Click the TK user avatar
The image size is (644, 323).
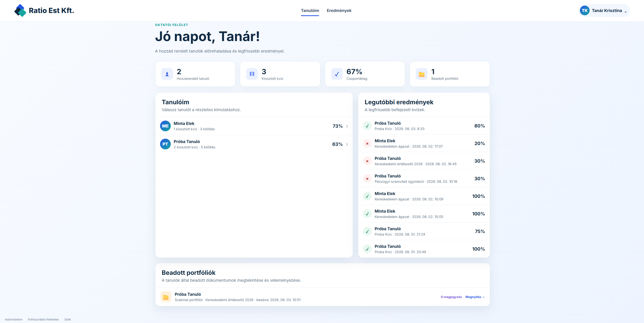pos(585,10)
